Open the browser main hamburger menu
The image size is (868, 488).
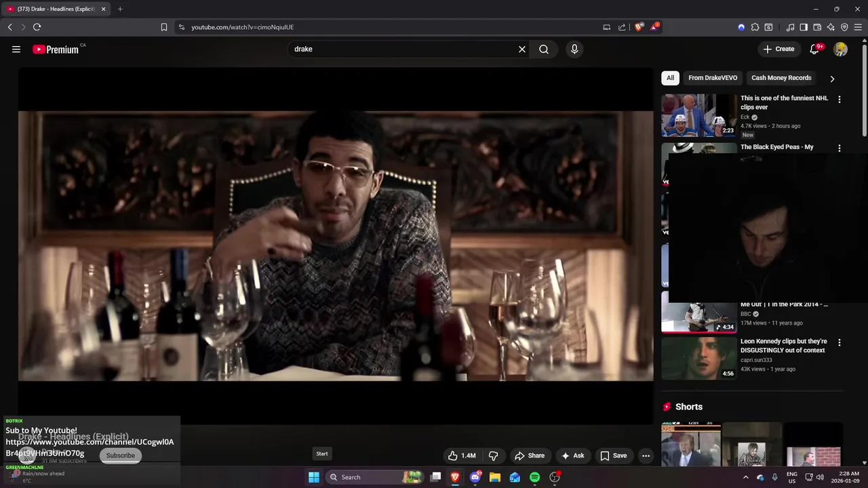859,27
